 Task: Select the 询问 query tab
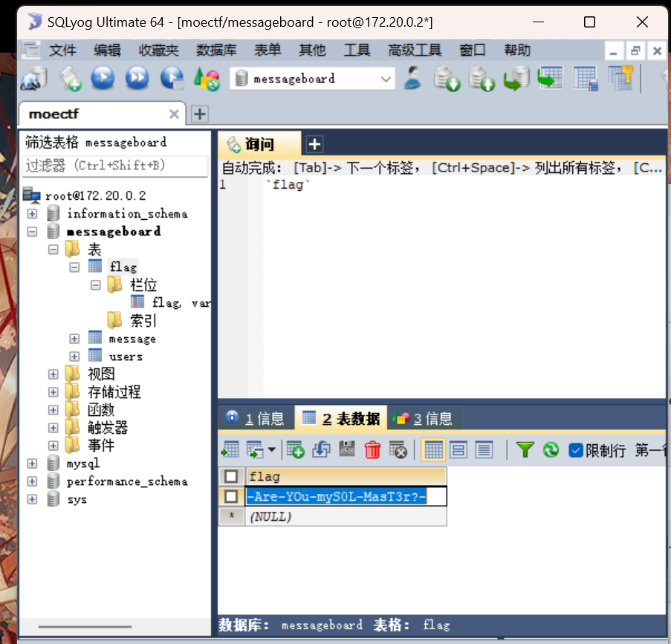pos(259,144)
